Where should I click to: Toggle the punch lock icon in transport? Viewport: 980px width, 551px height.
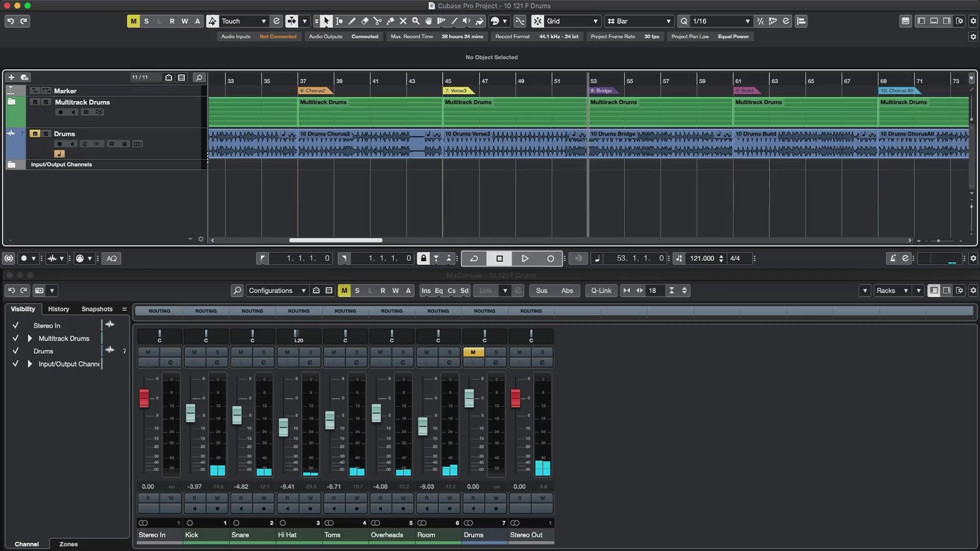point(423,258)
